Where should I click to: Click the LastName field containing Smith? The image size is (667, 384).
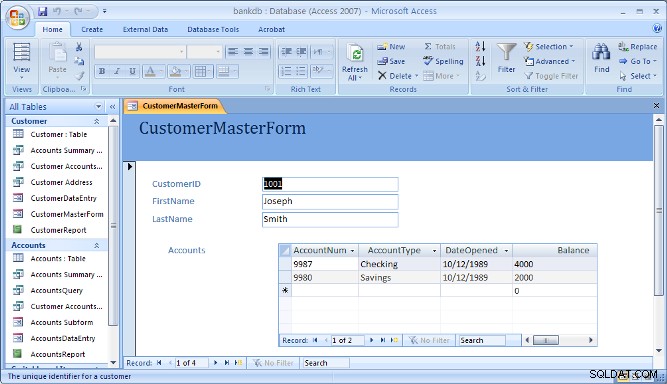330,219
